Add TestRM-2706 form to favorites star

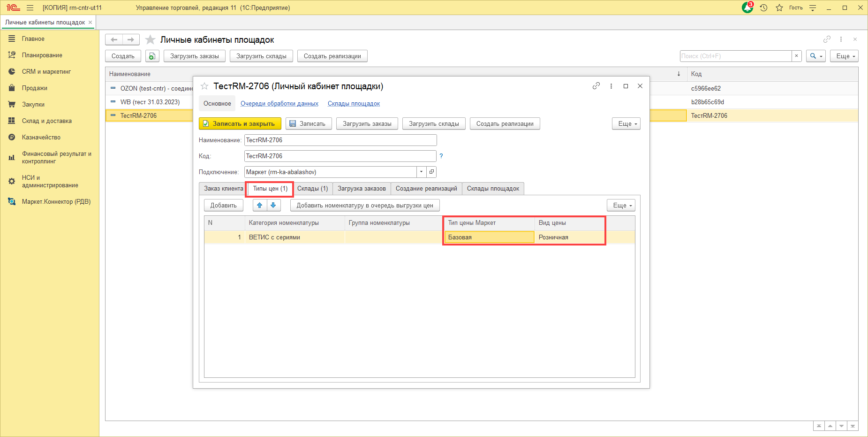[x=204, y=86]
